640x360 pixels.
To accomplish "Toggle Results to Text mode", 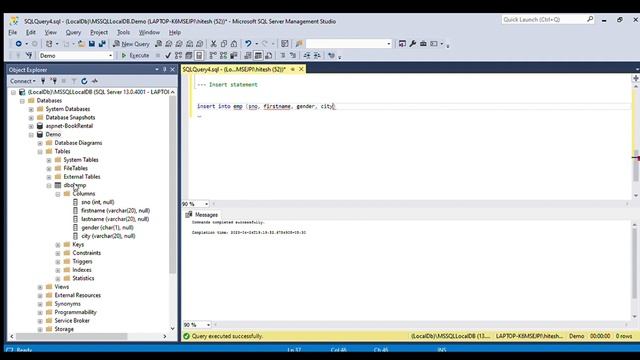I will [248, 56].
